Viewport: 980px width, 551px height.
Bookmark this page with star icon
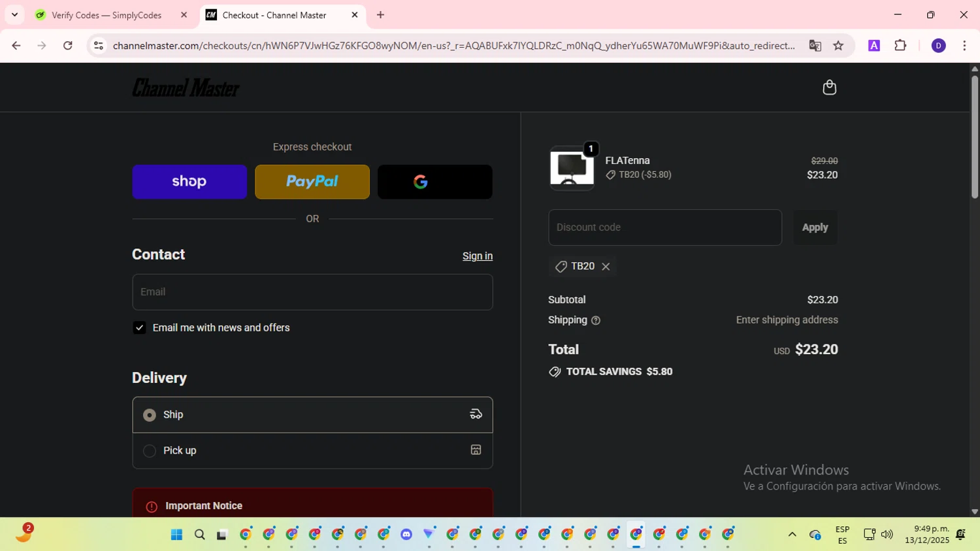tap(838, 46)
